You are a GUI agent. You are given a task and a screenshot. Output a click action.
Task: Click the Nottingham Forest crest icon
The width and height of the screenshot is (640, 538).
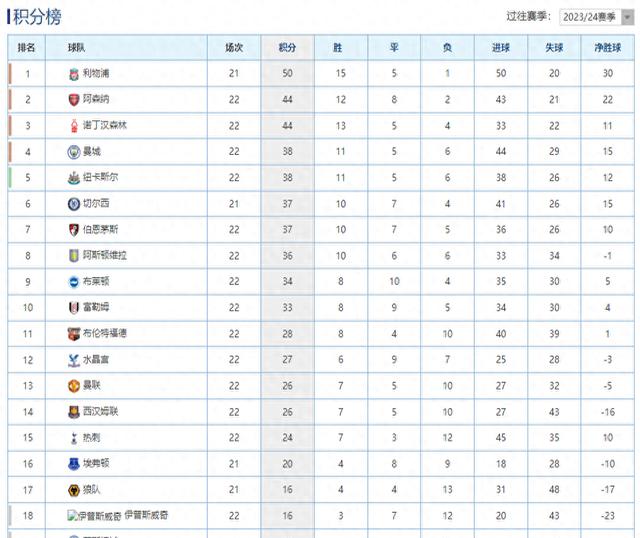(74, 126)
